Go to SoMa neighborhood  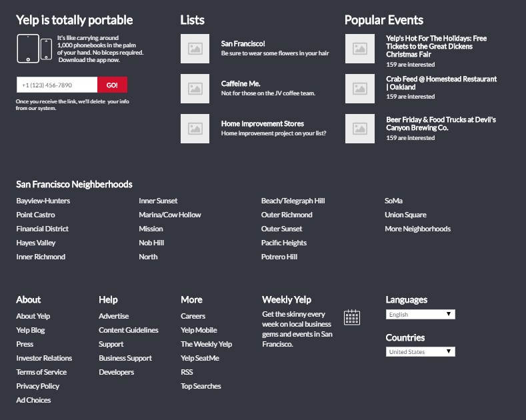coord(393,201)
